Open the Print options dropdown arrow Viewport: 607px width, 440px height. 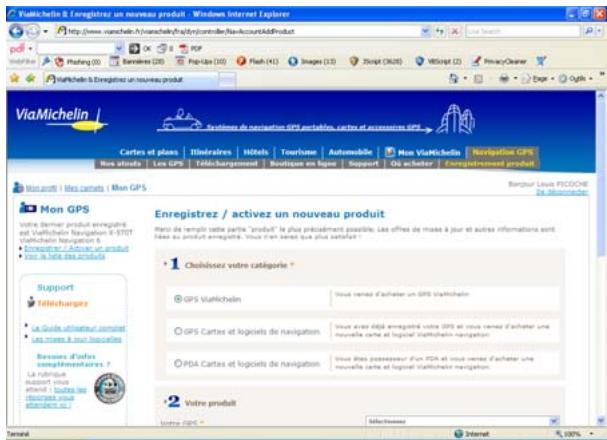point(515,79)
